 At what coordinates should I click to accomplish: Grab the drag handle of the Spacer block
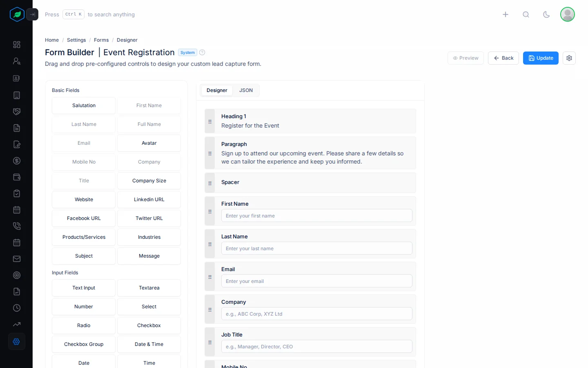click(210, 183)
